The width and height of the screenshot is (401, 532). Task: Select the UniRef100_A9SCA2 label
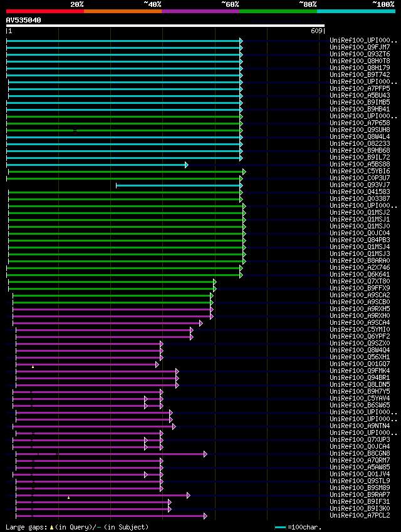coord(360,295)
